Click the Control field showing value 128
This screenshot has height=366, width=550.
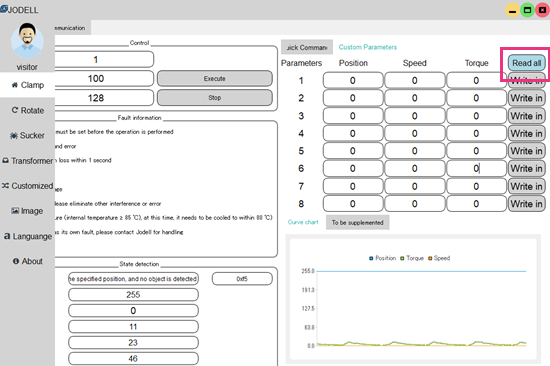coord(104,98)
